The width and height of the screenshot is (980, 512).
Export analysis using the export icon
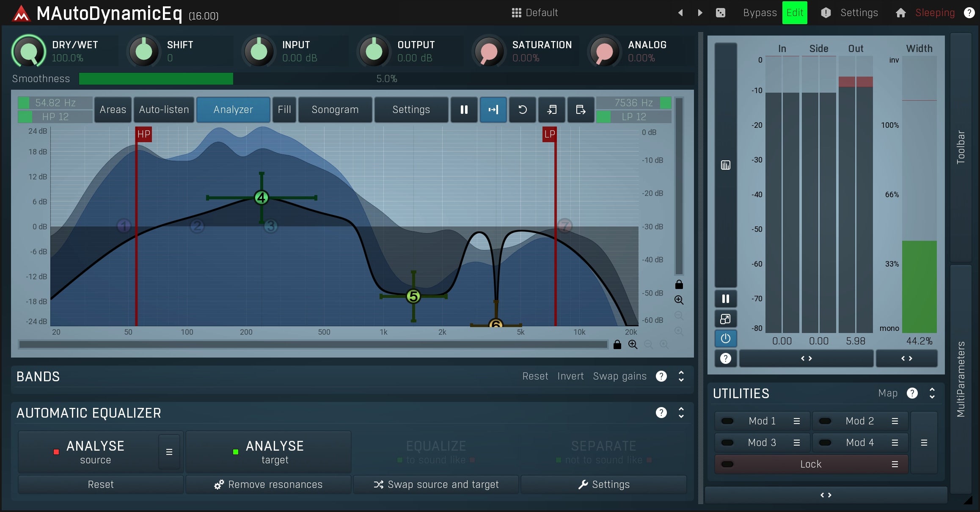581,110
